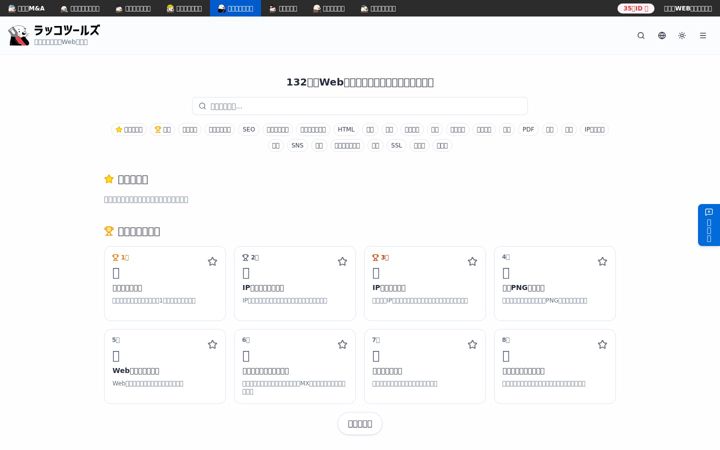Click the rank 1 gold trophy icon
The width and height of the screenshot is (720, 450).
(115, 258)
